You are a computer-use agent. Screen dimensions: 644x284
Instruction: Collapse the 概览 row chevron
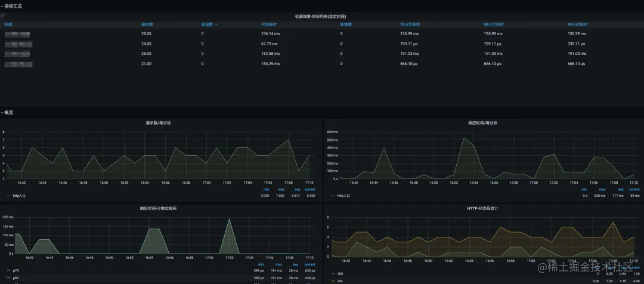[2, 112]
